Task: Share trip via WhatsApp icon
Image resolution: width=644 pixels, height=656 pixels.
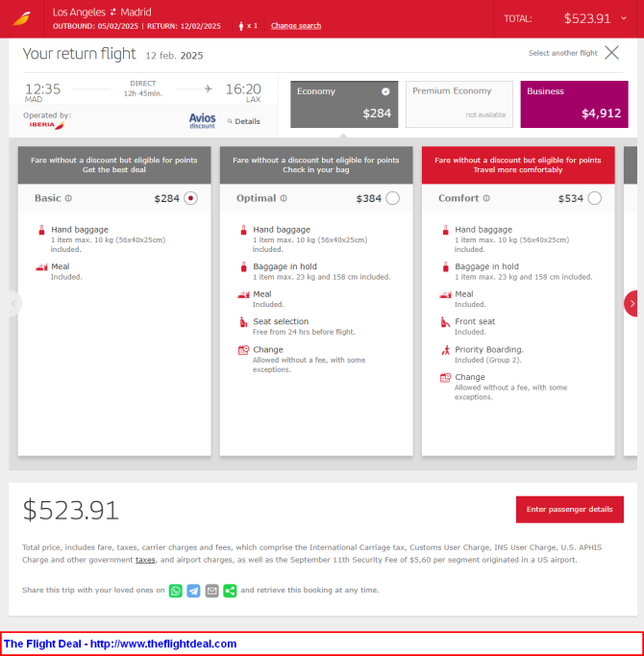Action: (x=176, y=591)
